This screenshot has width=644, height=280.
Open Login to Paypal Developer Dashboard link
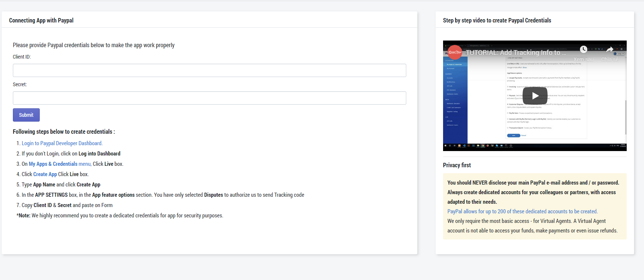point(62,143)
